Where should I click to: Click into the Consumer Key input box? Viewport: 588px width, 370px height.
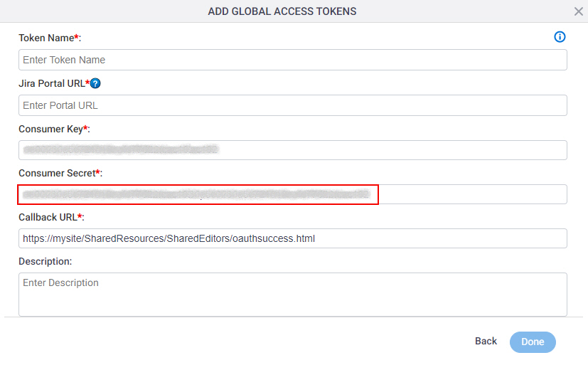point(292,150)
